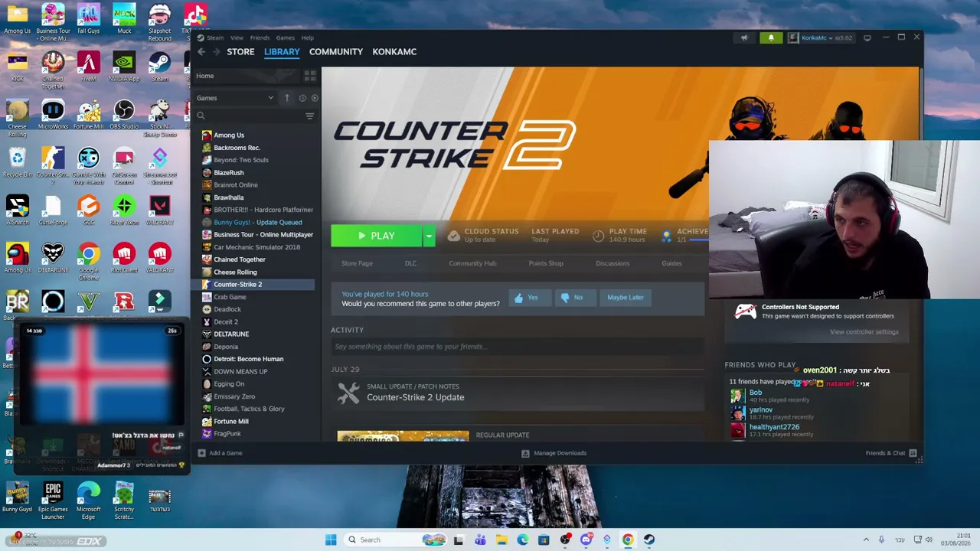Open Friends & Chat panel

(891, 453)
